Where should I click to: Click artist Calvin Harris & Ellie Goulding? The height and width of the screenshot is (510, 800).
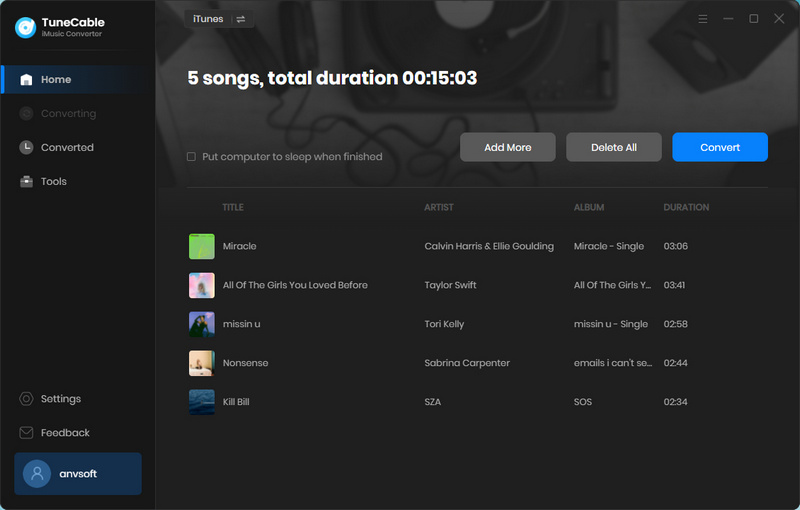(489, 246)
